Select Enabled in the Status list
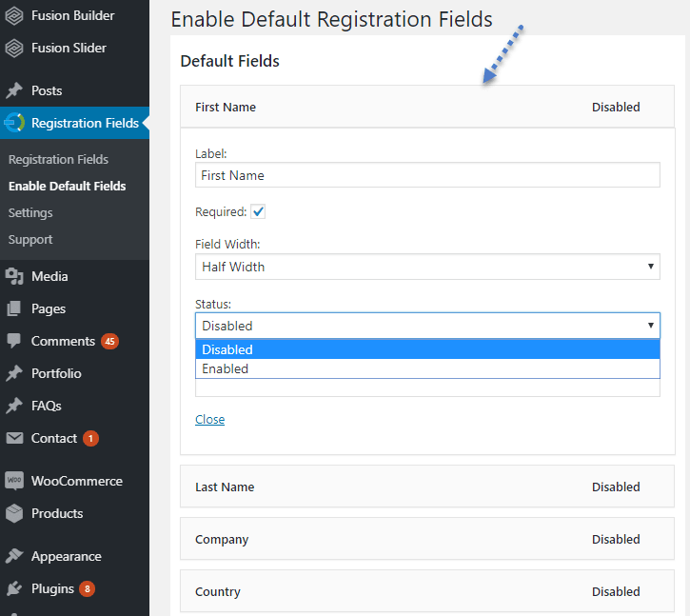The image size is (690, 616). (427, 369)
